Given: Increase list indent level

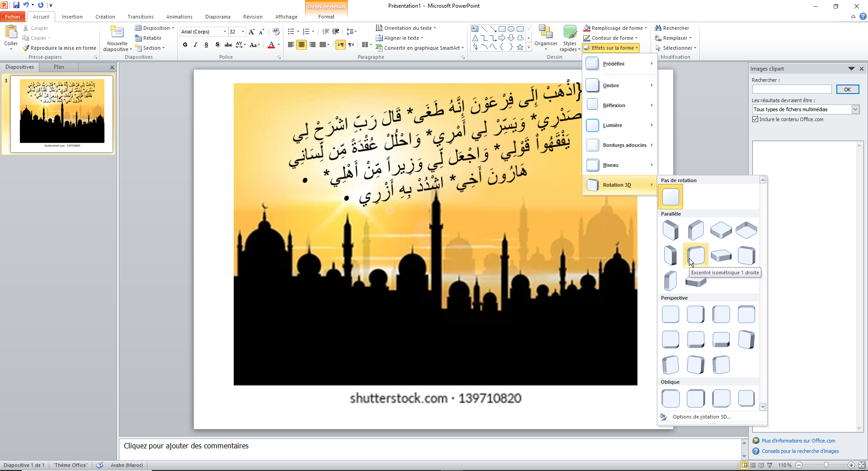Looking at the screenshot, I should 336,32.
